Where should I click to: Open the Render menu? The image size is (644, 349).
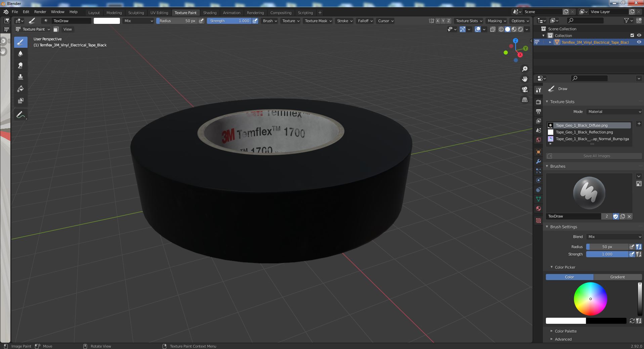point(40,12)
